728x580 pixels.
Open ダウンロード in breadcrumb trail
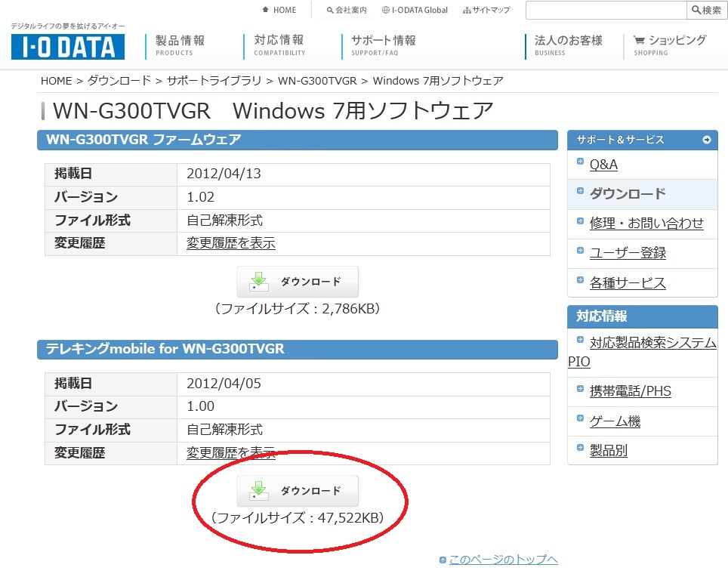pyautogui.click(x=115, y=80)
